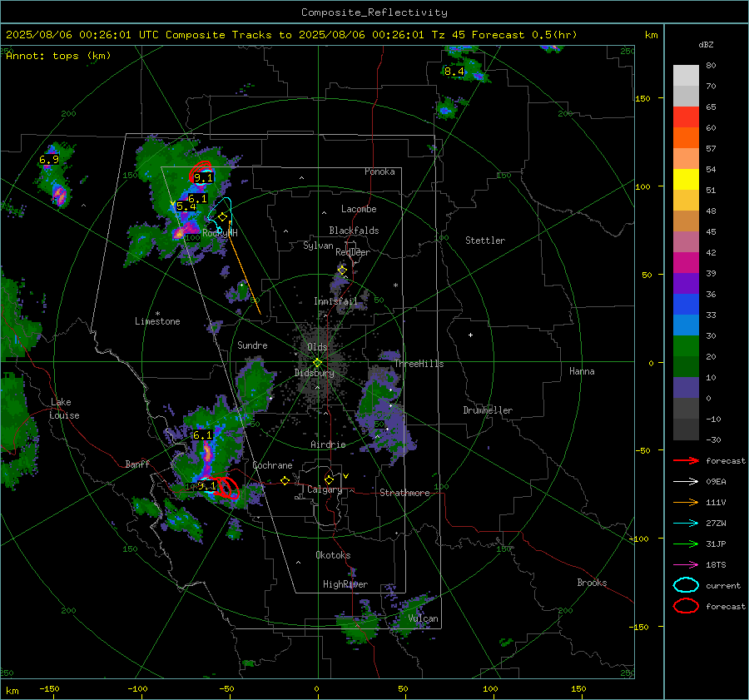Click the red forecast arrow in legend
This screenshot has height=700, width=749.
[x=686, y=460]
